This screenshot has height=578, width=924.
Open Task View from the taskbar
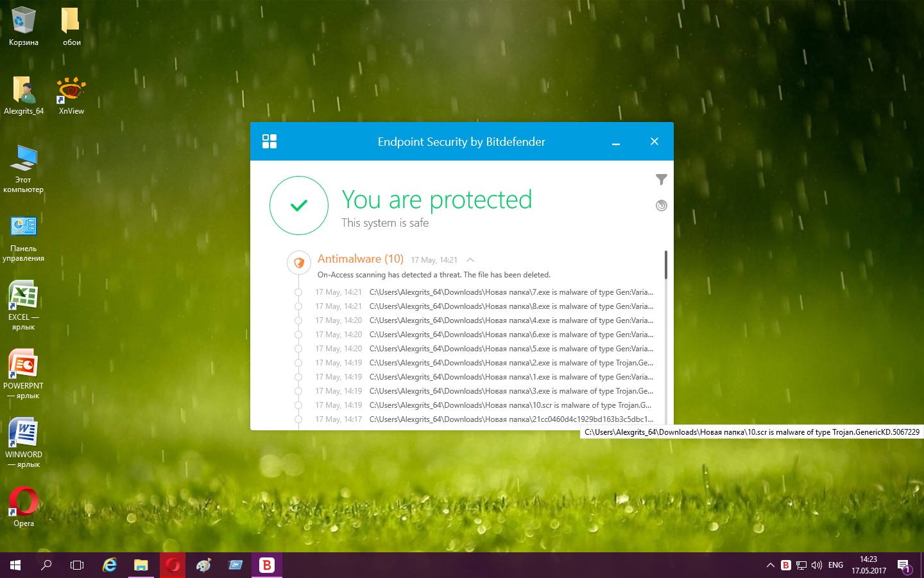tap(77, 565)
